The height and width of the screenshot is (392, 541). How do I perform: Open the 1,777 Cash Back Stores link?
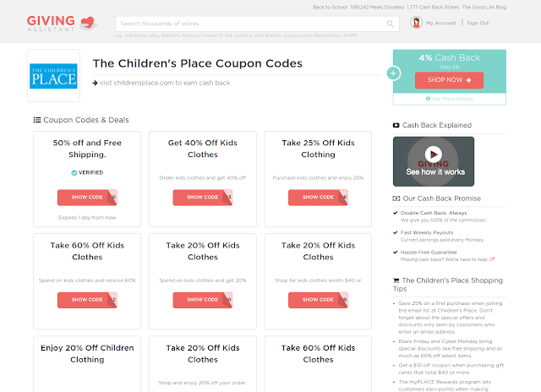pos(433,8)
